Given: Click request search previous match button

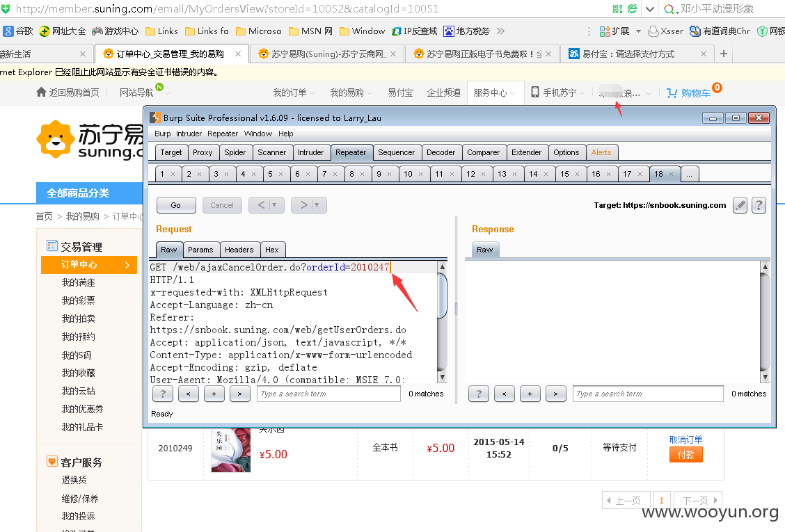Looking at the screenshot, I should coord(188,394).
